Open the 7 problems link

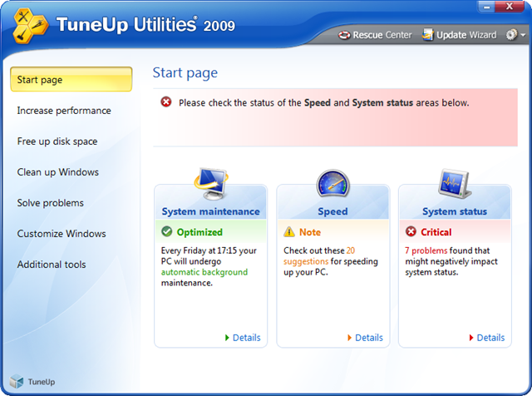point(426,250)
